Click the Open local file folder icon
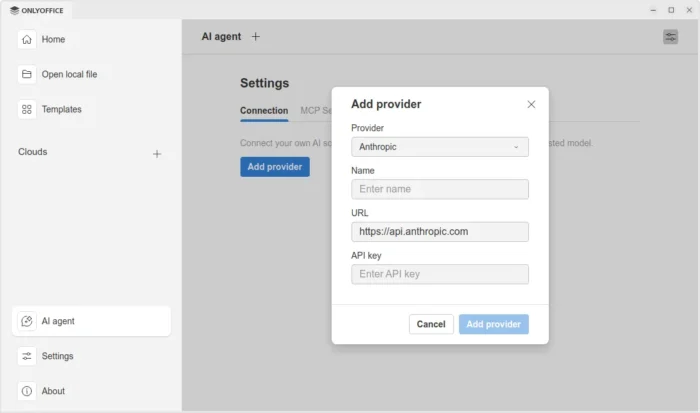Screen dimensions: 700x413 point(27,74)
